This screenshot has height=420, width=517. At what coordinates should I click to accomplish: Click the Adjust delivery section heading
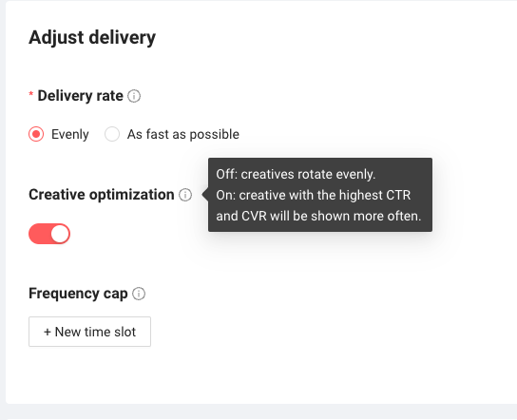92,37
